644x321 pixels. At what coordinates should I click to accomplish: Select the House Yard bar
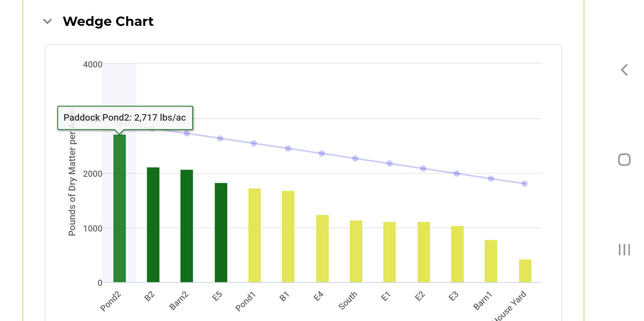click(x=525, y=271)
